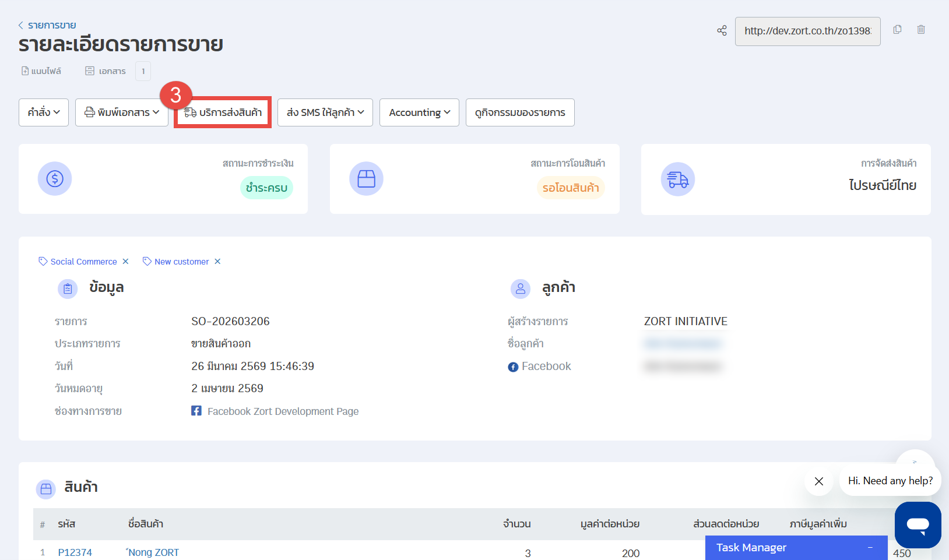Click the delivery truck icon in shipping card
The image size is (949, 560).
coord(677,179)
